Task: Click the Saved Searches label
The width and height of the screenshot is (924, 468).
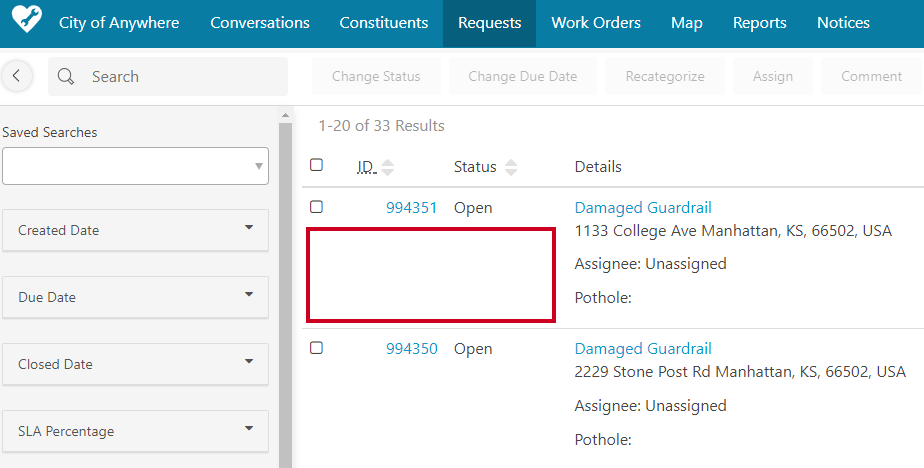Action: point(50,133)
